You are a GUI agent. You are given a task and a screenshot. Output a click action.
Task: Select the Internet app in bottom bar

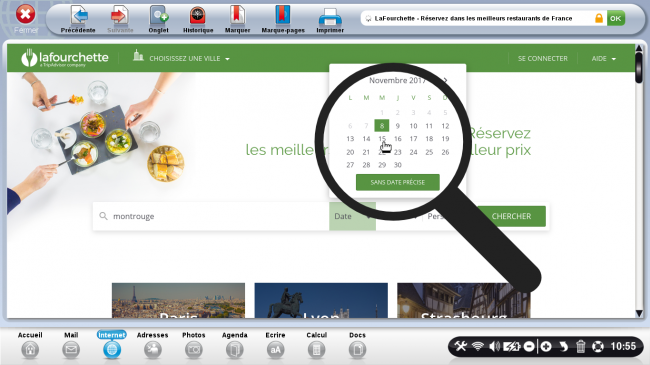click(x=112, y=345)
